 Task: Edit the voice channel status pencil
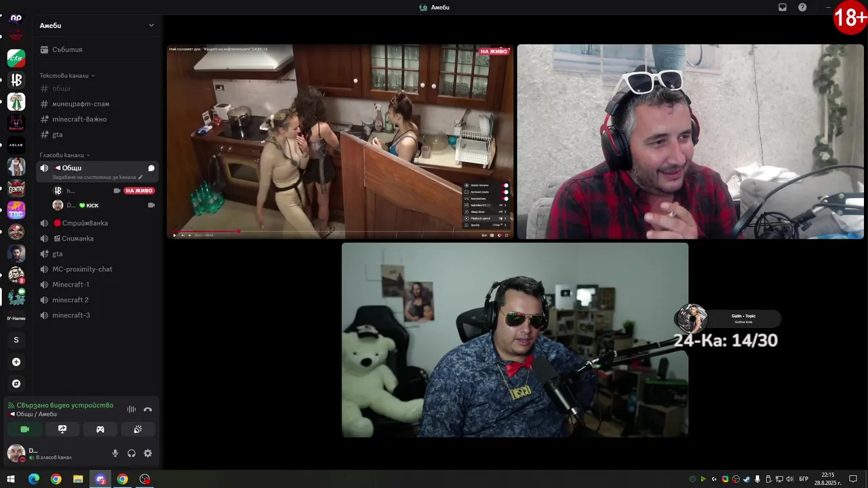point(140,178)
